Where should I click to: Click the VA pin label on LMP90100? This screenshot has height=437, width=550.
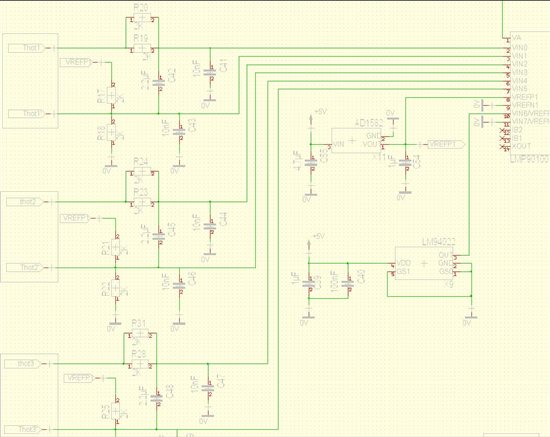tap(516, 38)
